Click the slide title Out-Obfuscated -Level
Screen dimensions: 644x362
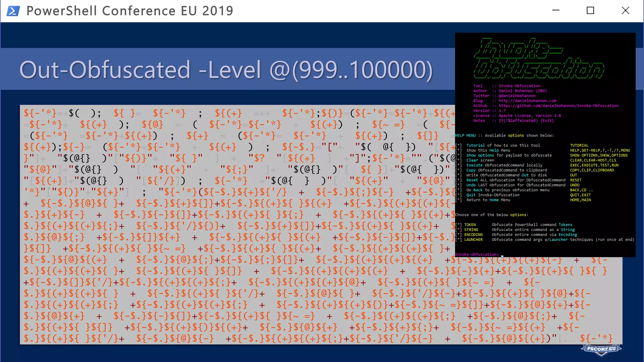point(226,69)
